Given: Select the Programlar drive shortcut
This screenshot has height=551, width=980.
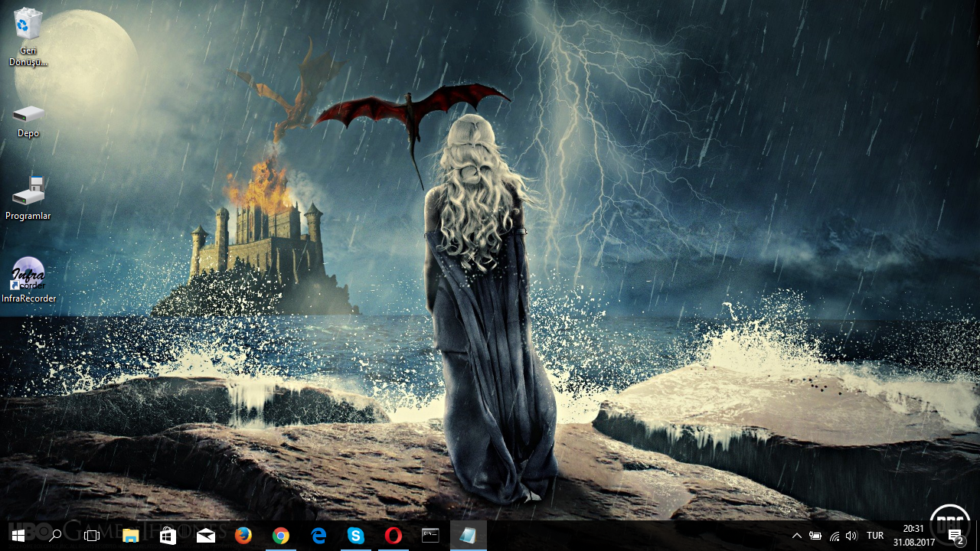Looking at the screenshot, I should [28, 197].
